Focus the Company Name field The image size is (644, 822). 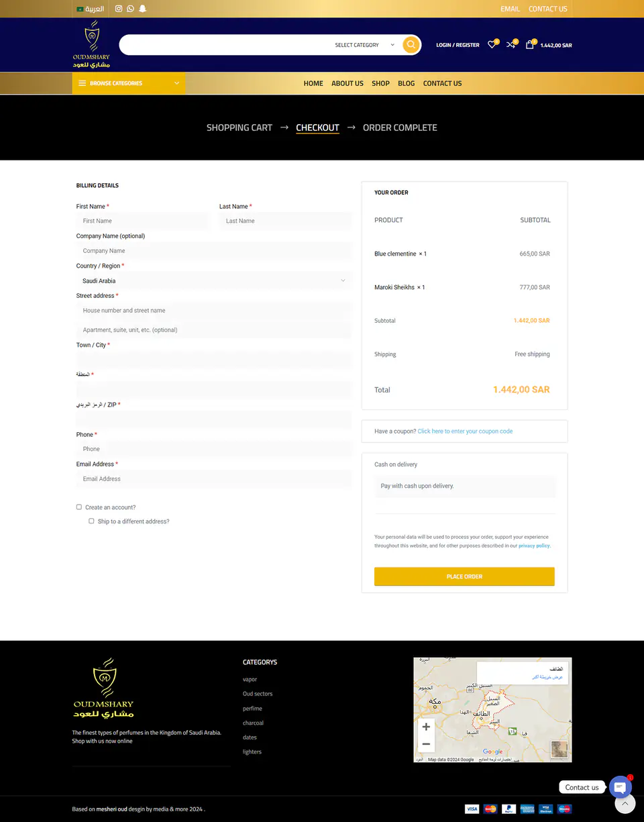214,251
